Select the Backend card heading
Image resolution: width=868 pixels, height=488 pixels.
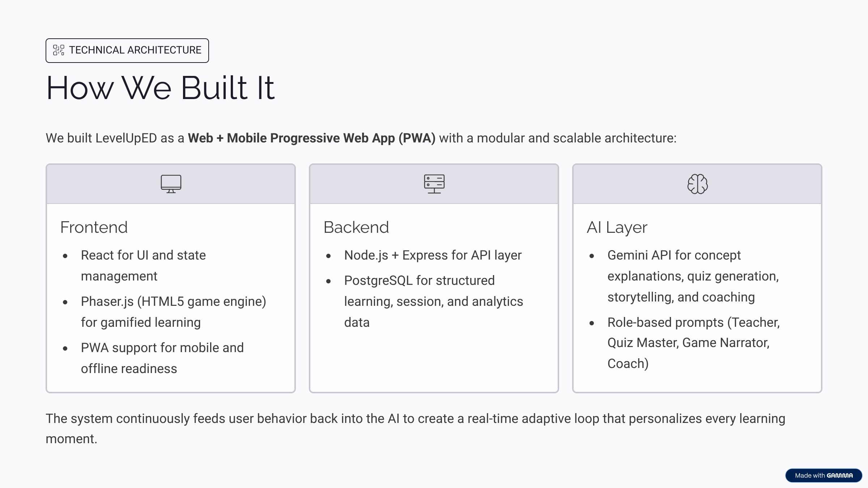coord(356,227)
